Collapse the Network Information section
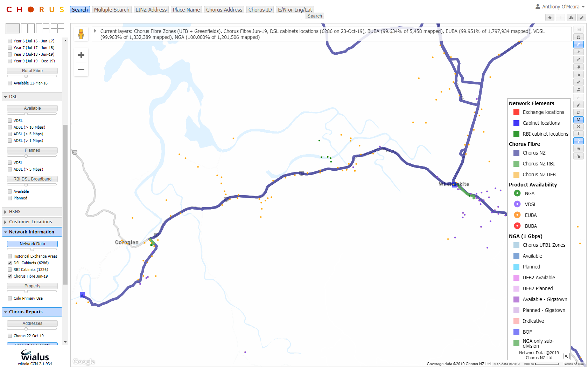Screen dimensions: 588x368 pyautogui.click(x=32, y=232)
